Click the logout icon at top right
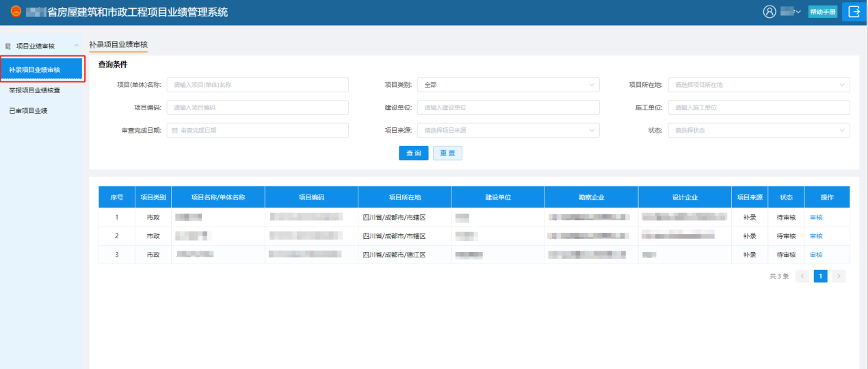Image resolution: width=868 pixels, height=369 pixels. (854, 12)
